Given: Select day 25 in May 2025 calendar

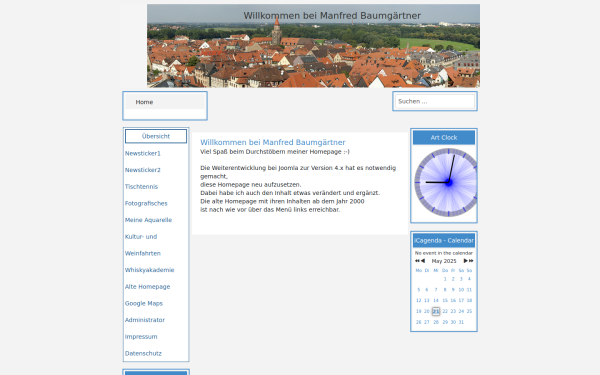Looking at the screenshot, I should click(x=469, y=311).
